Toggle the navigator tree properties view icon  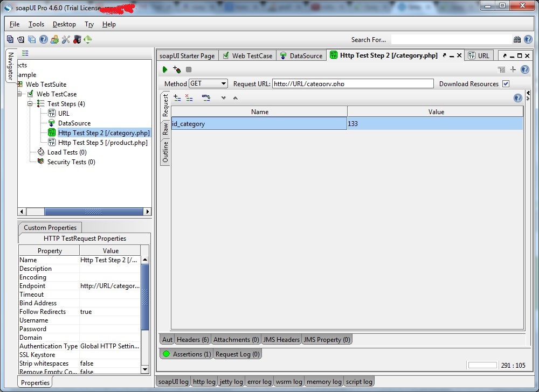(x=25, y=53)
